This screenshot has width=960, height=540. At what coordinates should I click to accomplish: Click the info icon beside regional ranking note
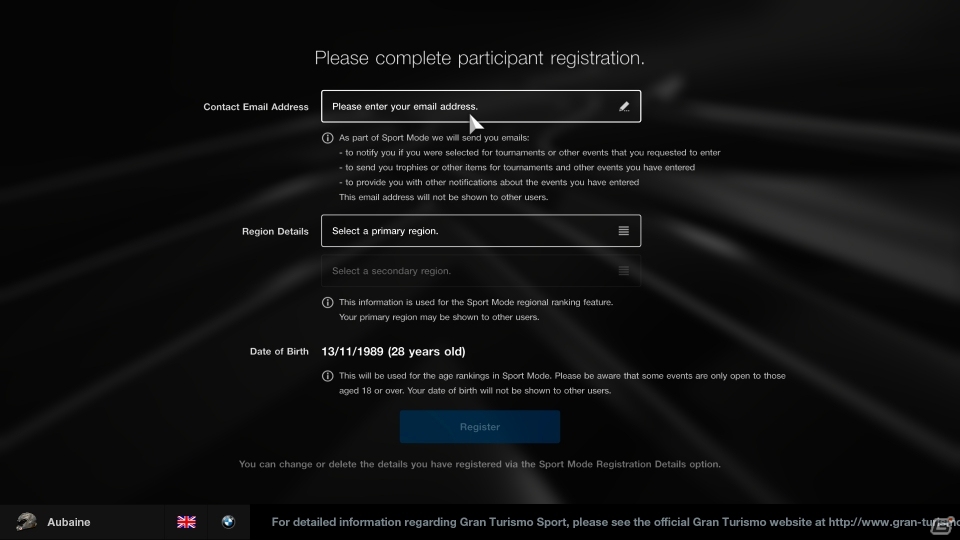328,302
